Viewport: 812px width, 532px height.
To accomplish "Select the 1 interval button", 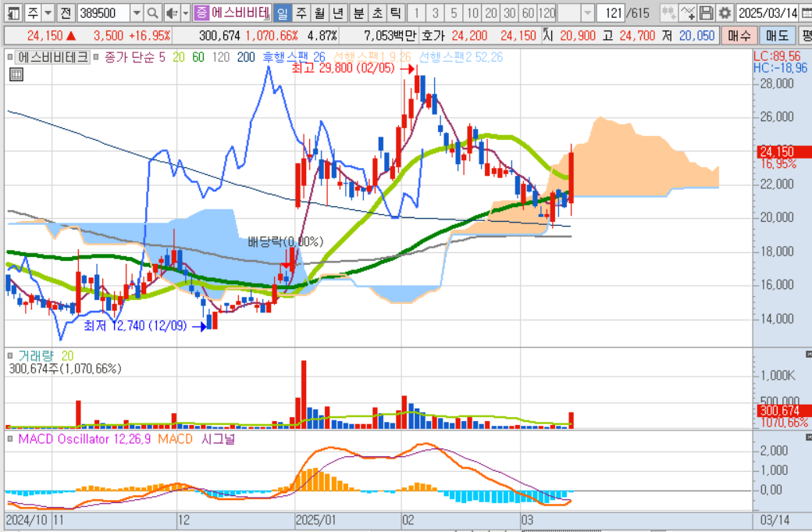I will pos(416,13).
